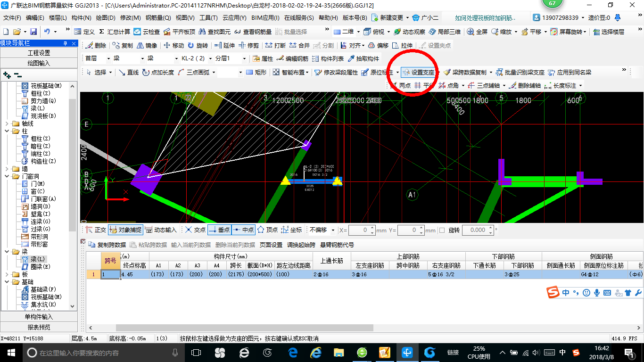Open 定义 (Define) tool
Screen dimensions: 644x362
[84, 32]
